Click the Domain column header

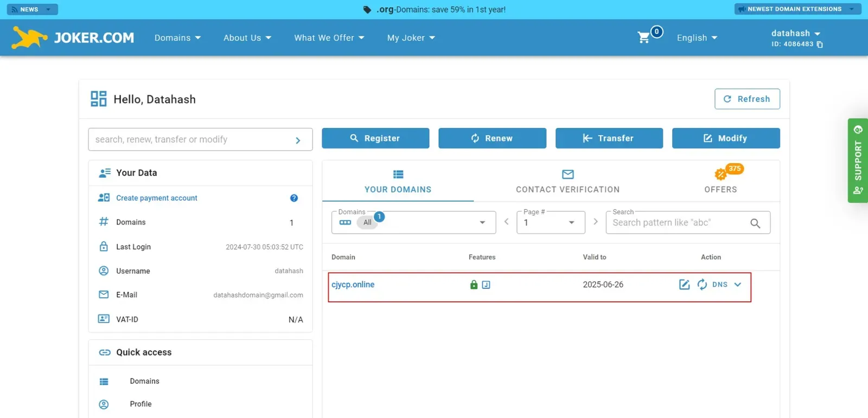click(x=343, y=258)
